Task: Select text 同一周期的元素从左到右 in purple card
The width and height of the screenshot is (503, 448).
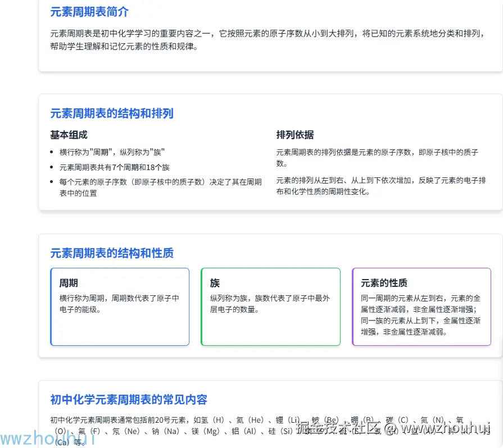Action: click(420, 315)
